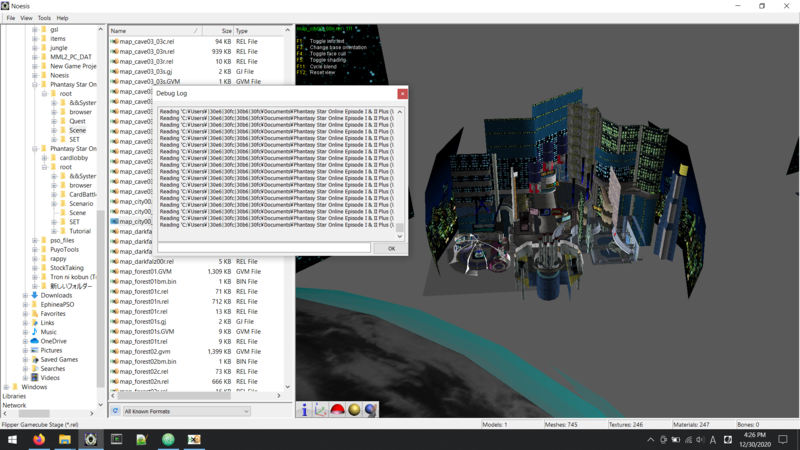Open File Explorer from the taskbar
Viewport: 800px width, 450px height.
point(65,439)
